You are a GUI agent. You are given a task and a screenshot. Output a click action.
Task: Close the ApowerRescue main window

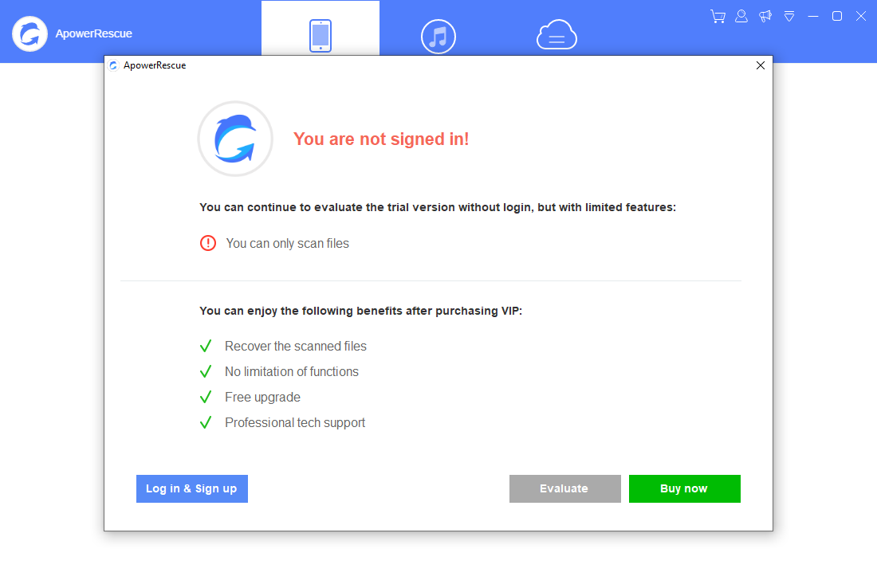861,16
